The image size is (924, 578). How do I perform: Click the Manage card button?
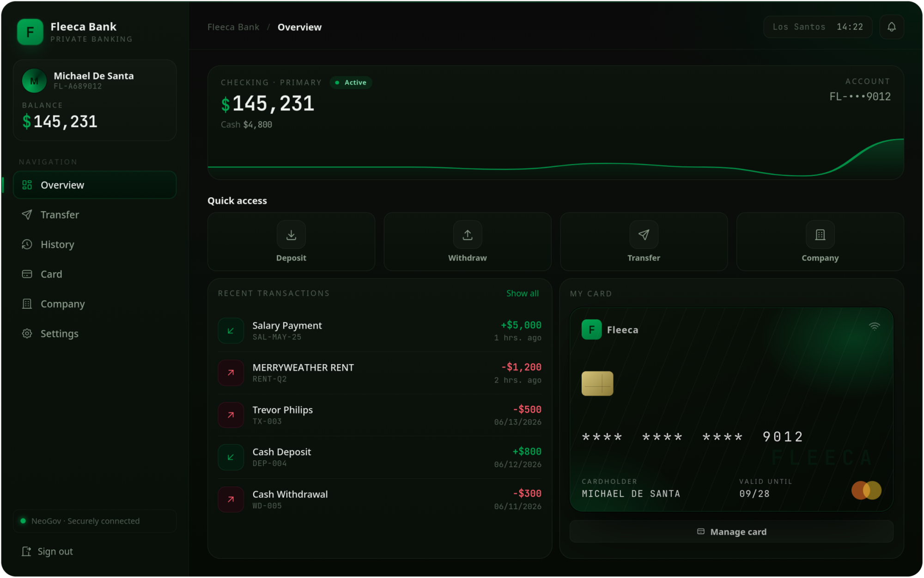pos(731,532)
